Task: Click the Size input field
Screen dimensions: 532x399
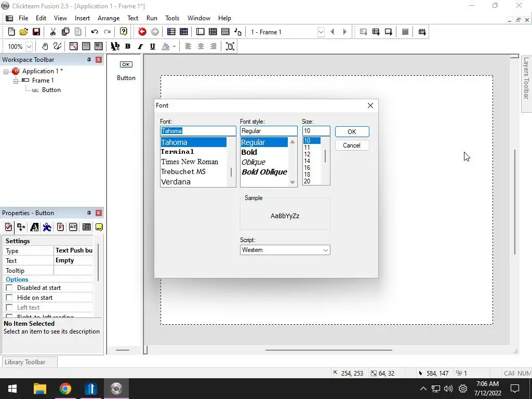Action: pyautogui.click(x=316, y=131)
